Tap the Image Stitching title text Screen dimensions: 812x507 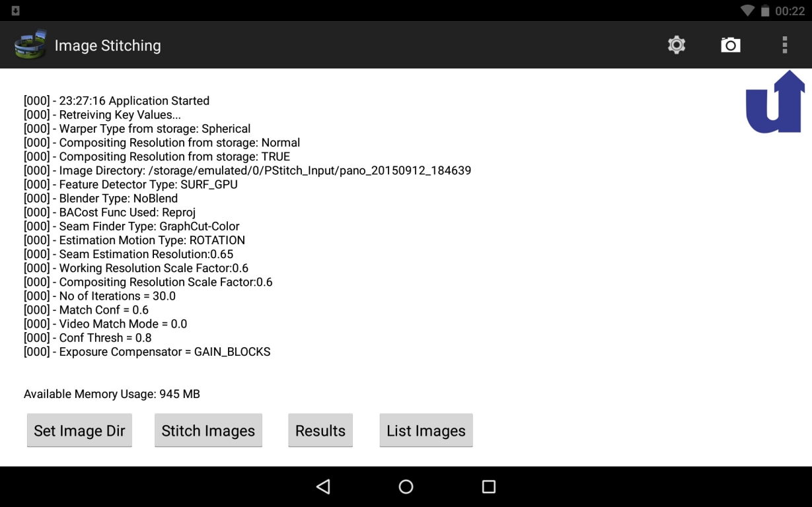(108, 46)
